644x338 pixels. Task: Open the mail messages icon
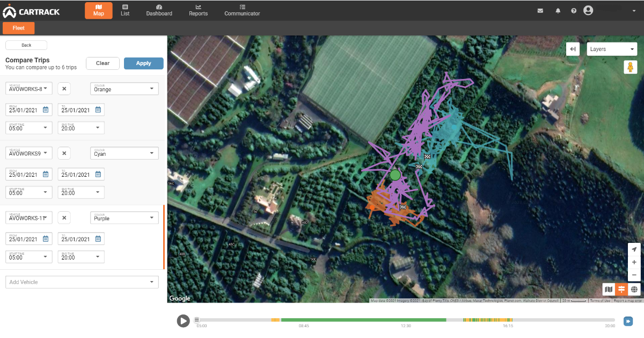(540, 11)
